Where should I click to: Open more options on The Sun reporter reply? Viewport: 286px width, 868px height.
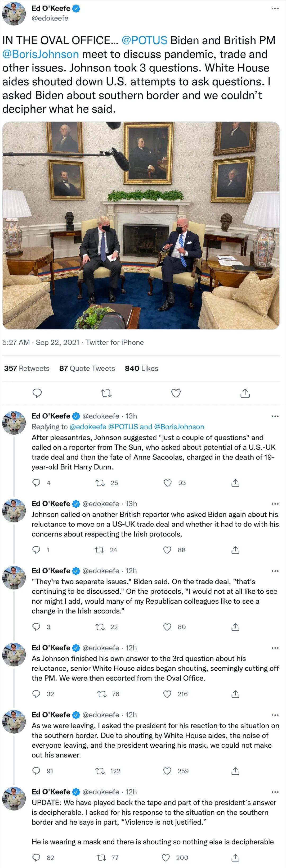tap(275, 416)
